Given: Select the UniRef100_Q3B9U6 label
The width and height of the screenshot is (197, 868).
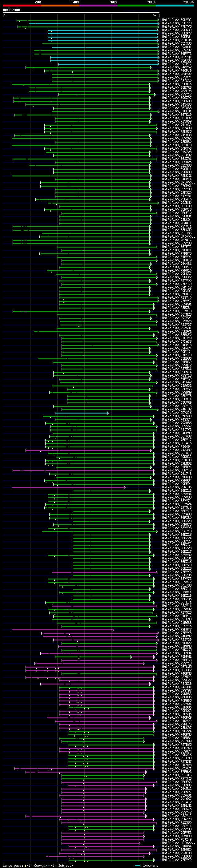Looking at the screenshot, I should (177, 358).
